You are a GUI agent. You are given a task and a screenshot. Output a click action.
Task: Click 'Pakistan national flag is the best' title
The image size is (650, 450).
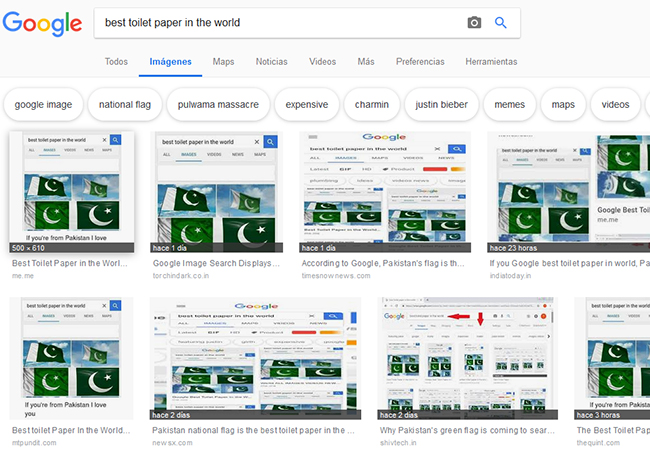pos(253,430)
